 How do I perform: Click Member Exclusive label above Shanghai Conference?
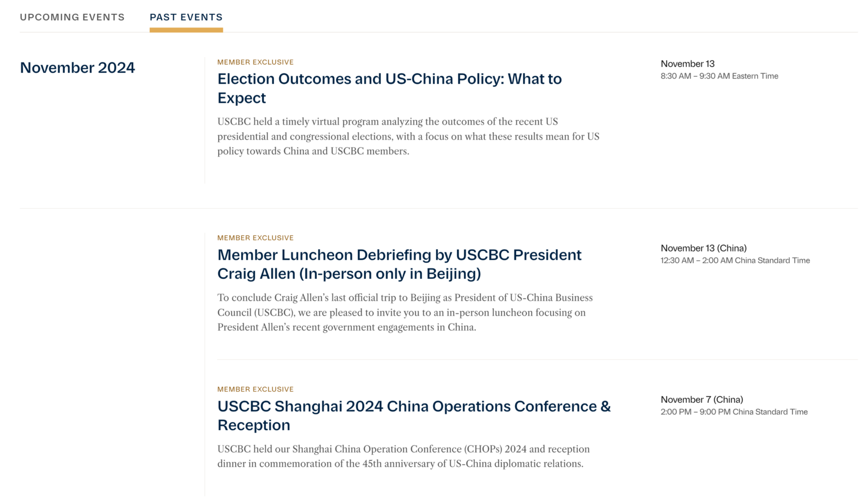click(256, 389)
